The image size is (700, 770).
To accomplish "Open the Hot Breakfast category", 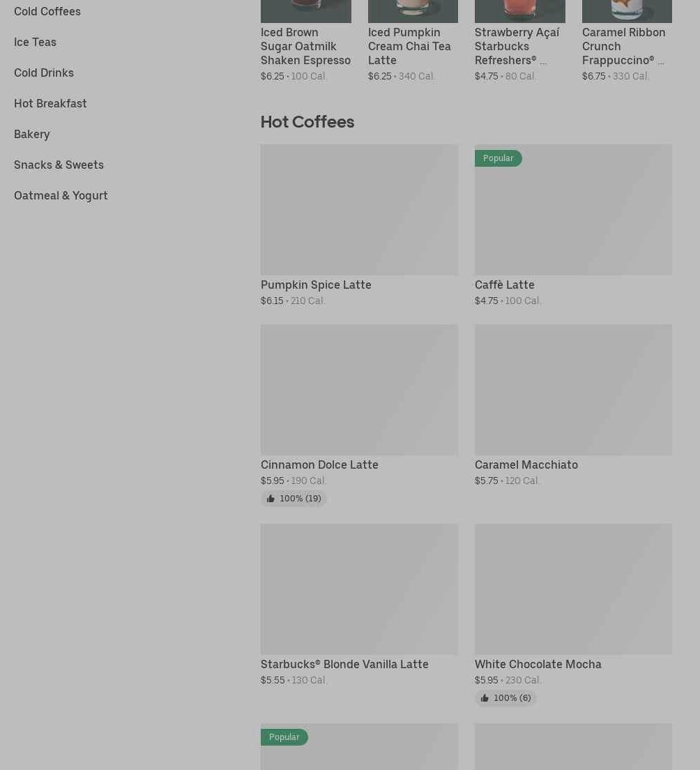I will point(50,103).
